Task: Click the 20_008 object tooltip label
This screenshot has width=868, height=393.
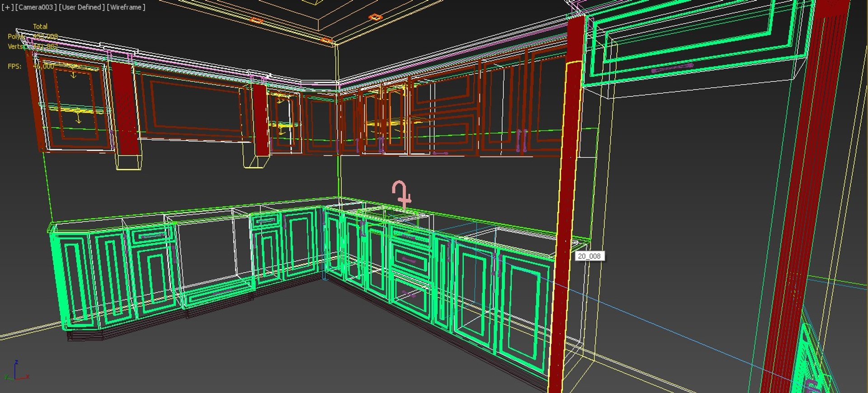Action: [x=589, y=256]
